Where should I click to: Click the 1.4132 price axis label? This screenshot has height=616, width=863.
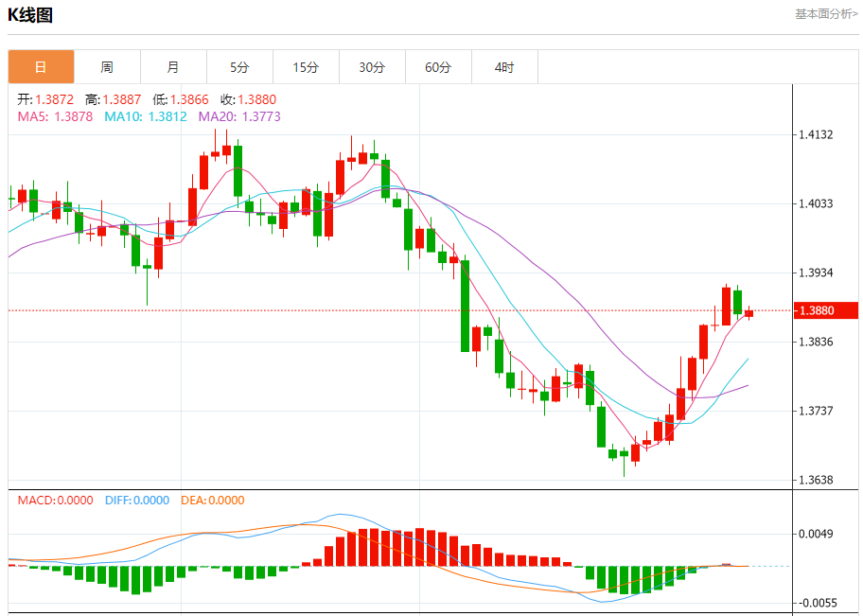(815, 134)
